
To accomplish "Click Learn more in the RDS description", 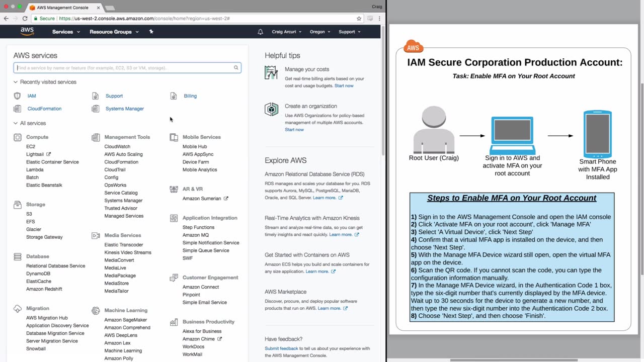I will [325, 198].
